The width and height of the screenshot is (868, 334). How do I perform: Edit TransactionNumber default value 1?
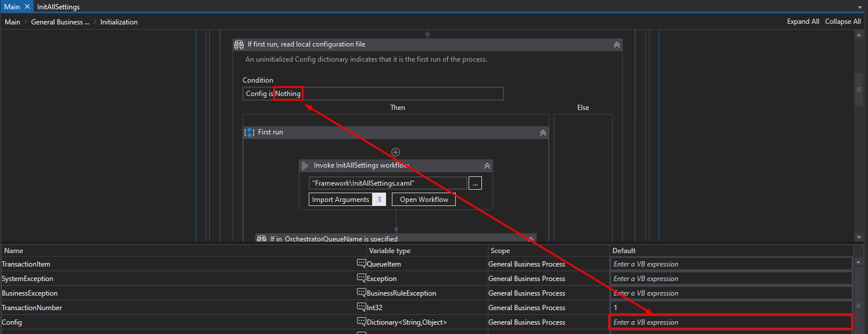(x=731, y=308)
